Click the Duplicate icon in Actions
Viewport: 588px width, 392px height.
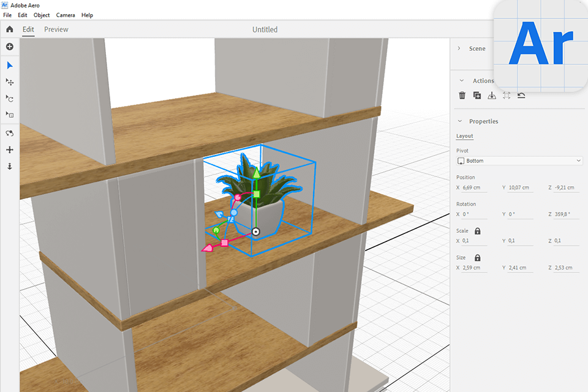(477, 96)
